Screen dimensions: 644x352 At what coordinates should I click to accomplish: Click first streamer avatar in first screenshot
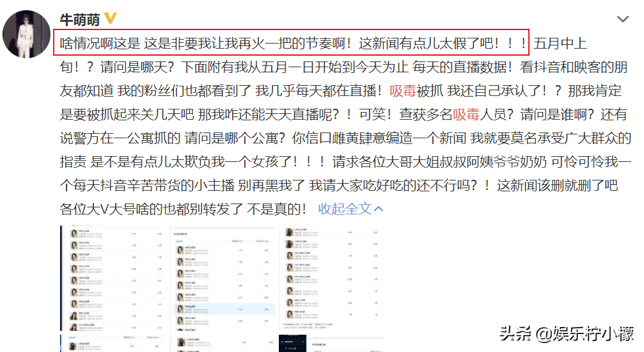pyautogui.click(x=74, y=234)
